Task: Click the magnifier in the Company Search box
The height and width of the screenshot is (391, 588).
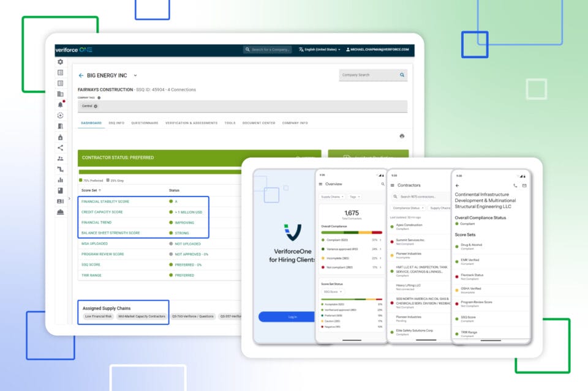Action: tap(402, 75)
